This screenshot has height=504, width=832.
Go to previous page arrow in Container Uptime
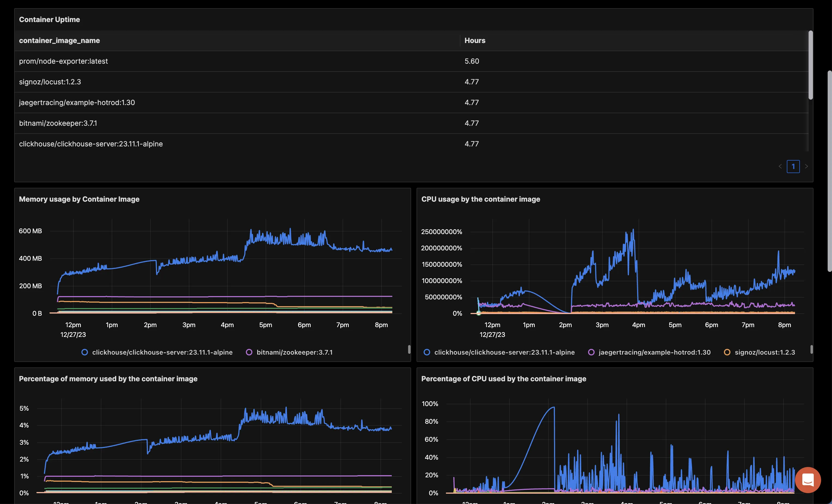[780, 167]
